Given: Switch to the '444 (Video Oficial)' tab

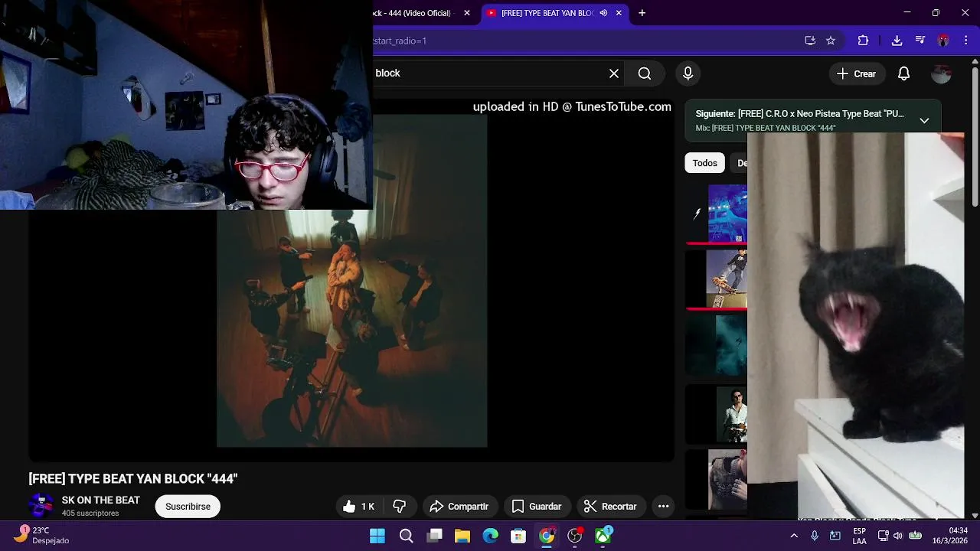Looking at the screenshot, I should 413,13.
